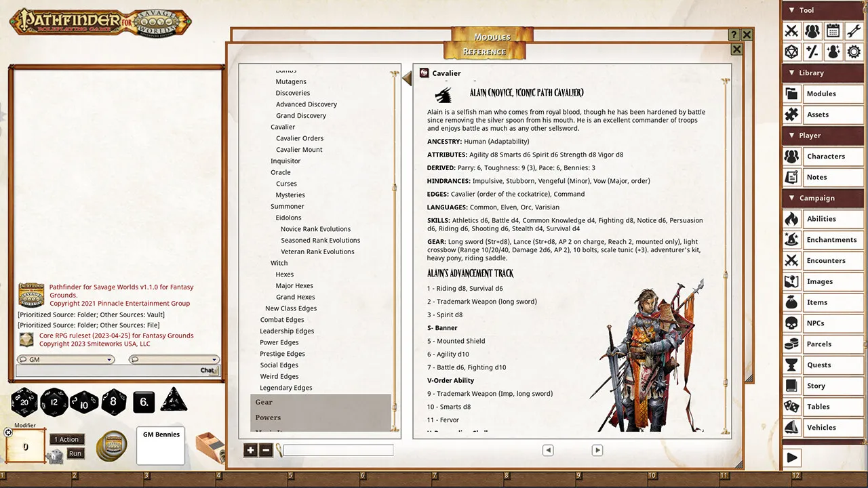This screenshot has width=868, height=488.
Task: Click the Notes pencil icon
Action: pos(791,177)
